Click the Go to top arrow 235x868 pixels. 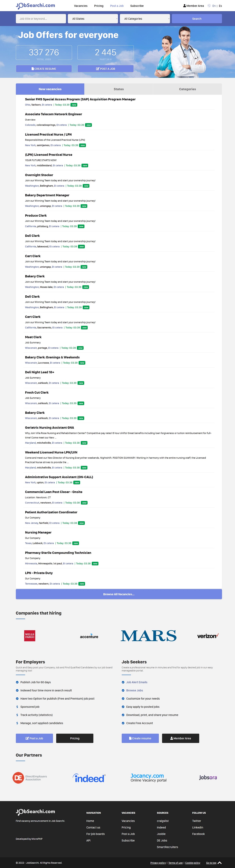click(220, 863)
